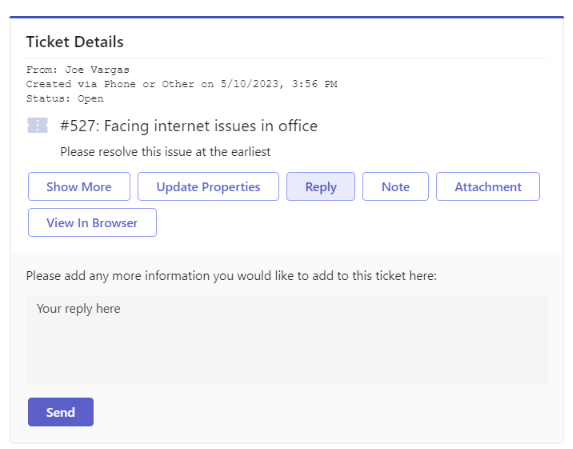Select the requester name Joe Vargas
Viewport: 573px width, 449px height.
97,70
